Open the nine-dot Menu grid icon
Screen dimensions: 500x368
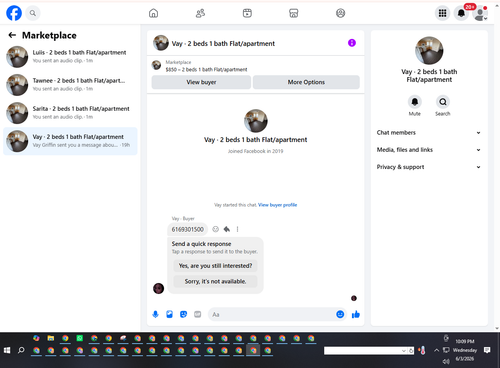[442, 13]
